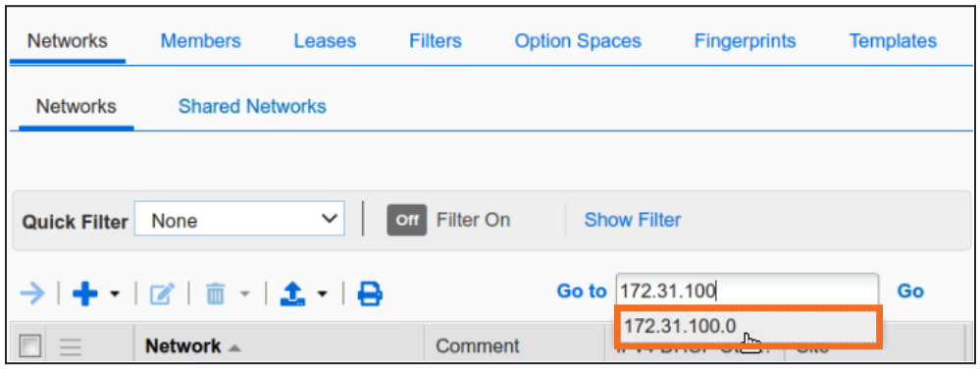Expand the arrow next to export icon

(323, 293)
